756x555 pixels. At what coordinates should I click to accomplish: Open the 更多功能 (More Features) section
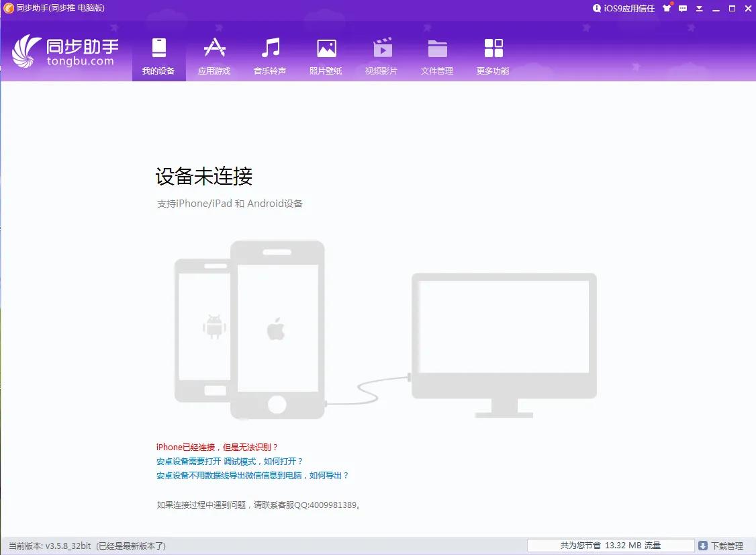(x=493, y=55)
